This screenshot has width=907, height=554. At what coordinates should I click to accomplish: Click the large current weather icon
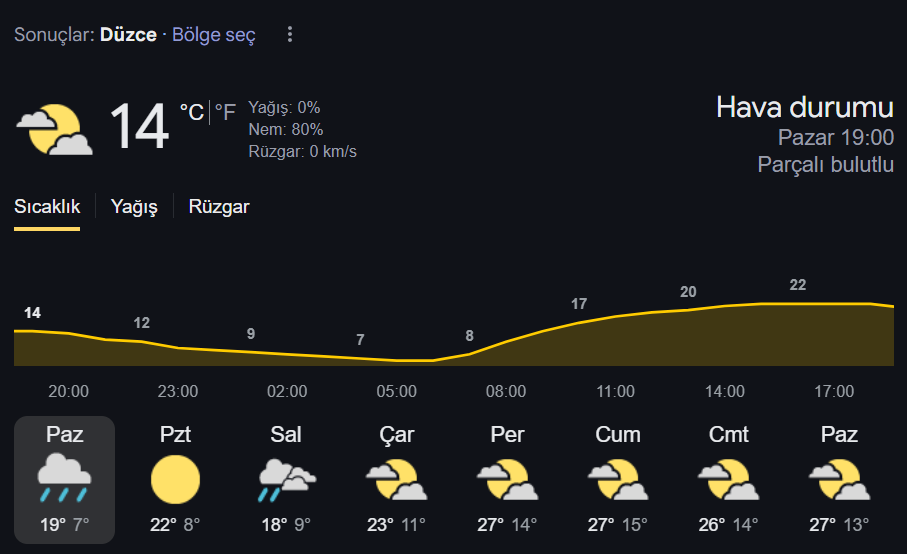coord(55,130)
